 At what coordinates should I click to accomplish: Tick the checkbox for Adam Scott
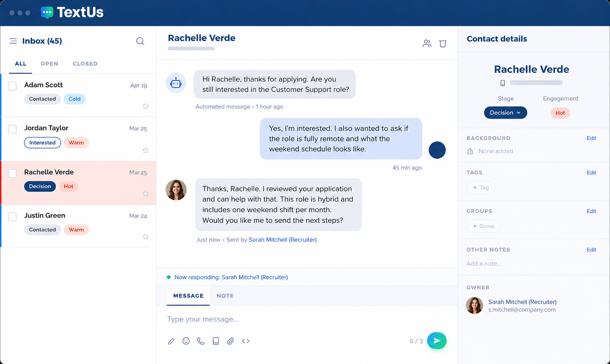coord(12,86)
